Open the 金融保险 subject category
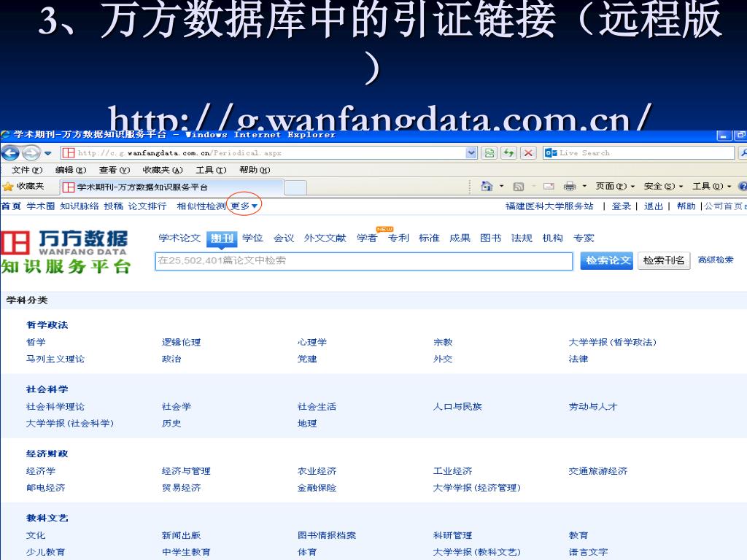 (317, 488)
